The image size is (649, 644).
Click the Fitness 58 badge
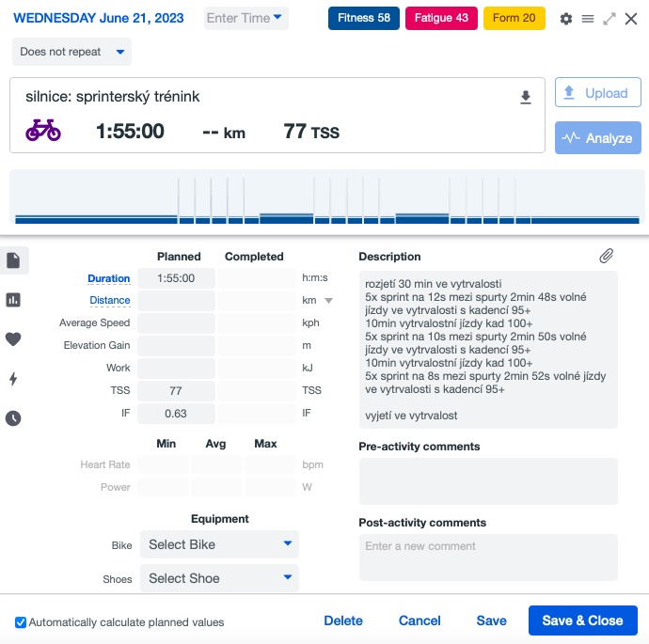click(x=364, y=18)
